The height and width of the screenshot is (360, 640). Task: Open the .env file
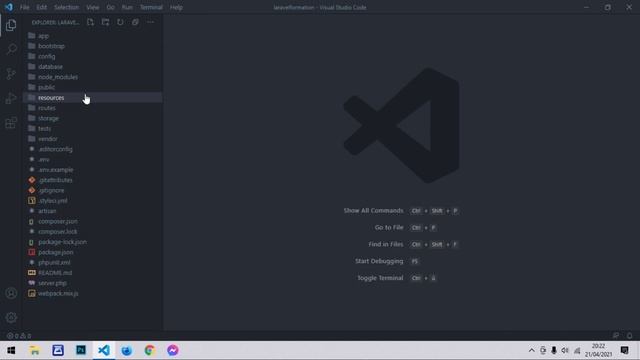click(x=93, y=160)
